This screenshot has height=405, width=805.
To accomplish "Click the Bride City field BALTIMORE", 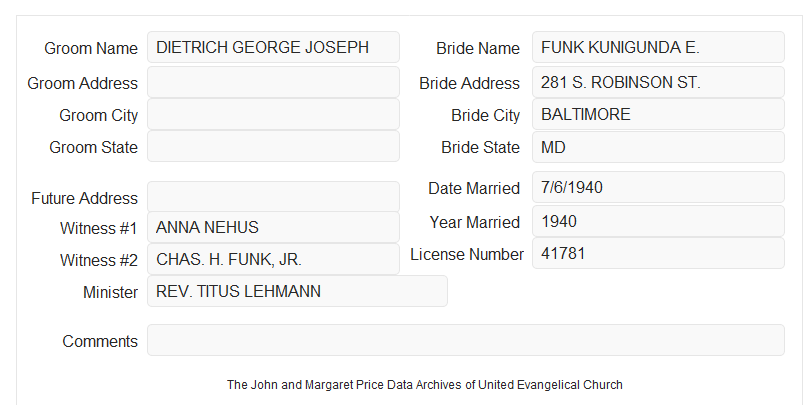I will [658, 114].
